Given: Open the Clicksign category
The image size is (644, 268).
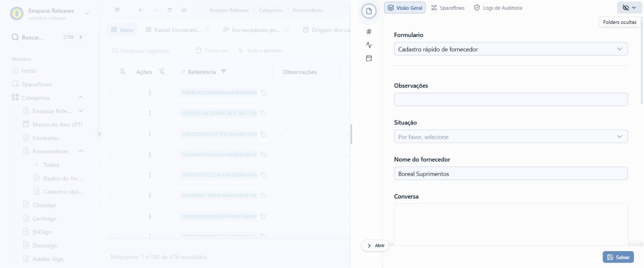Looking at the screenshot, I should (39, 205).
